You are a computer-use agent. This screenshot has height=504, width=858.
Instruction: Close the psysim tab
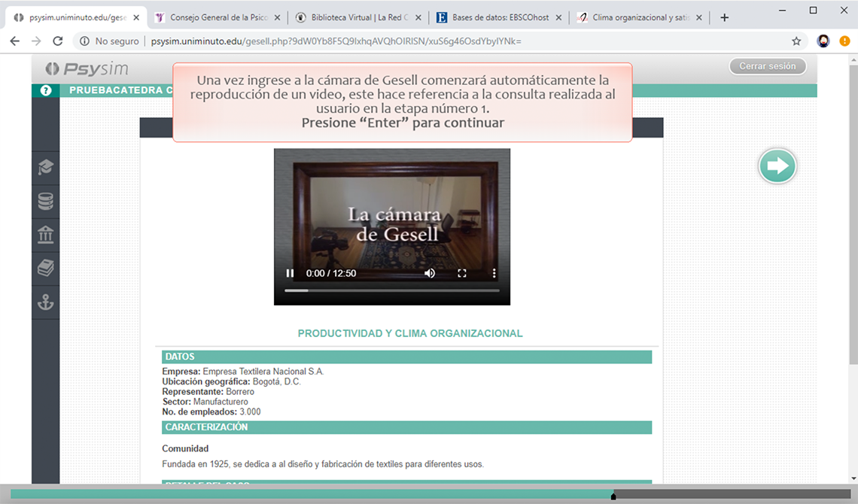[136, 17]
